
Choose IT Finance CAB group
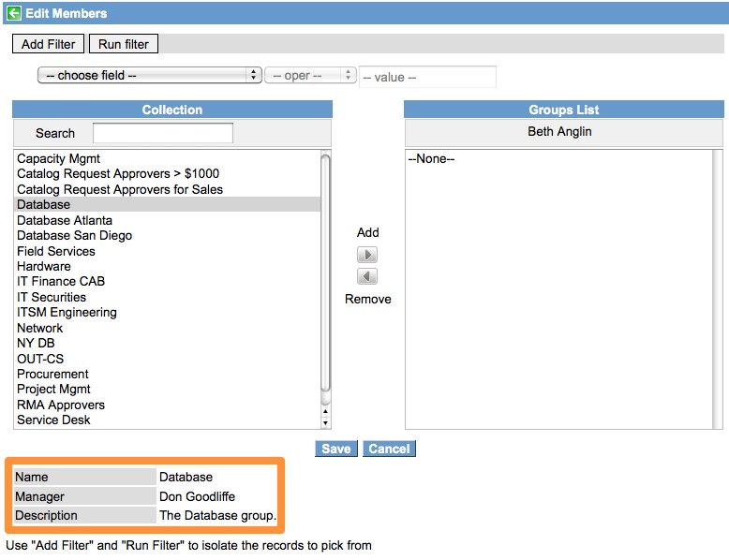(61, 281)
